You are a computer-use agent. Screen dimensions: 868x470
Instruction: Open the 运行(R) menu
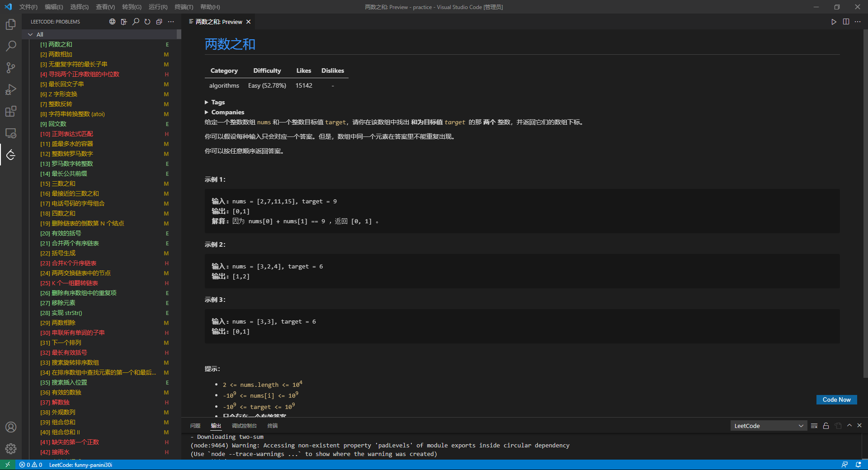pyautogui.click(x=157, y=7)
